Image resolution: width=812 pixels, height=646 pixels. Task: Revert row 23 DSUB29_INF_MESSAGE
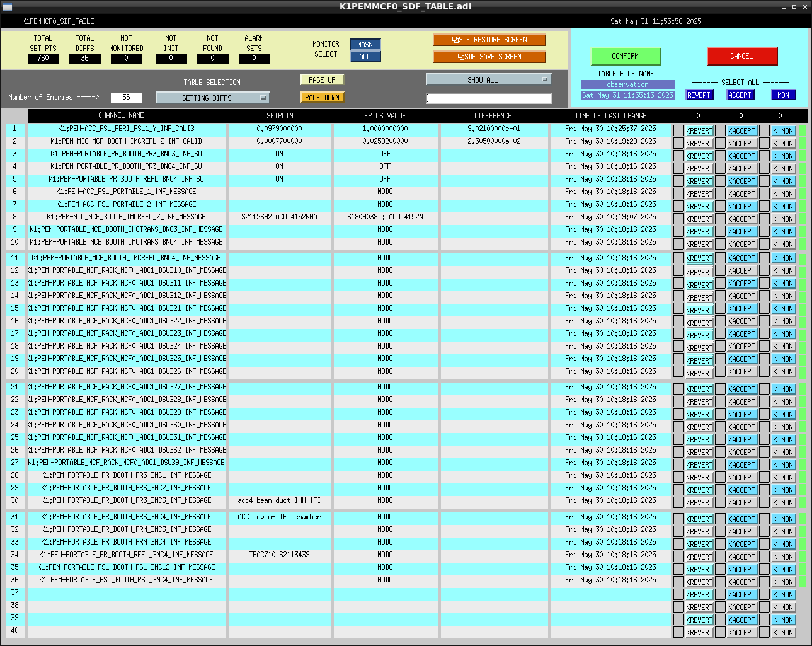tap(699, 415)
